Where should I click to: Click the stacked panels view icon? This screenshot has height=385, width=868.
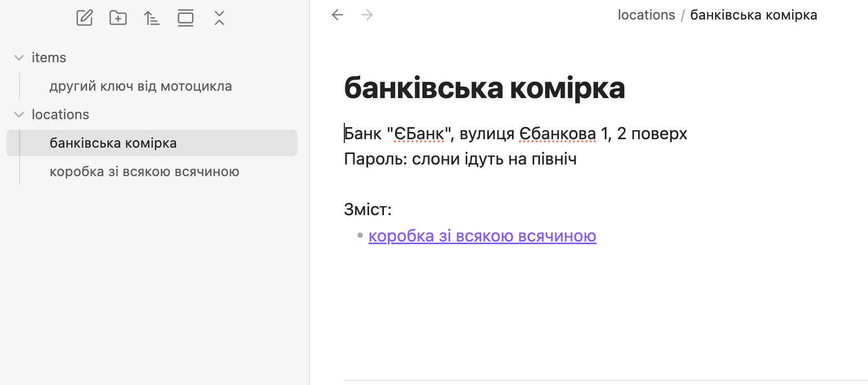[x=186, y=17]
